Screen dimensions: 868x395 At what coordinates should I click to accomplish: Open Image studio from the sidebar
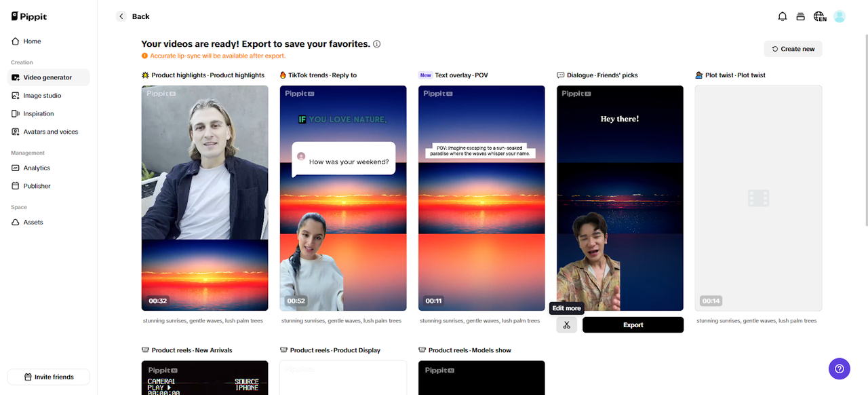(43, 95)
